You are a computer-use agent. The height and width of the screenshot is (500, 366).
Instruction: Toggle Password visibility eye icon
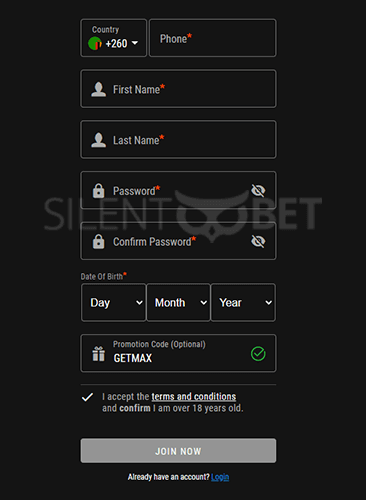(258, 191)
